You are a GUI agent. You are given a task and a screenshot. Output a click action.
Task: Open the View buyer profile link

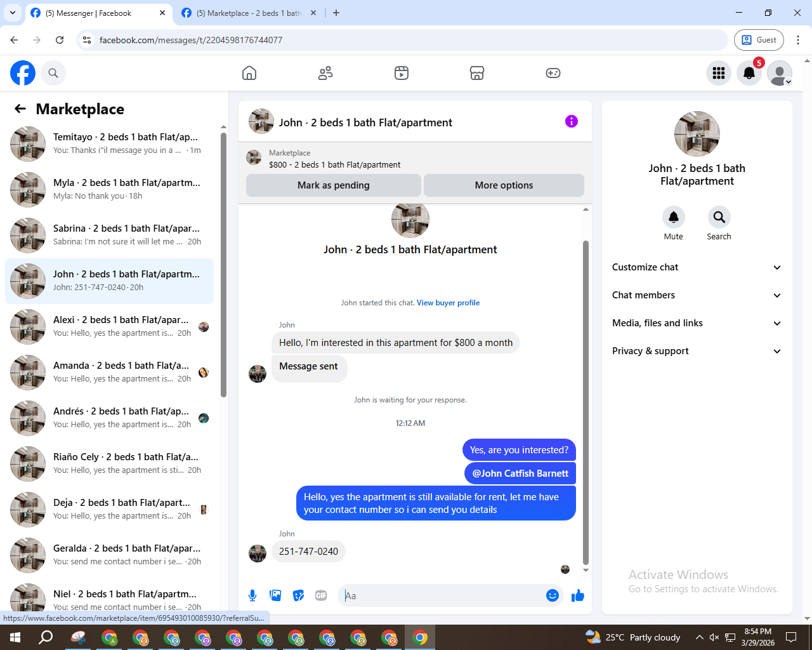click(448, 303)
